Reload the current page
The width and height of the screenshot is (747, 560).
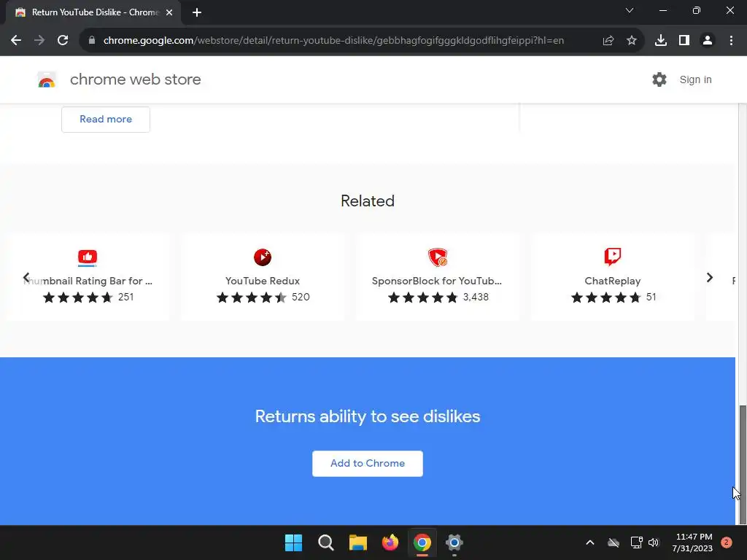63,41
